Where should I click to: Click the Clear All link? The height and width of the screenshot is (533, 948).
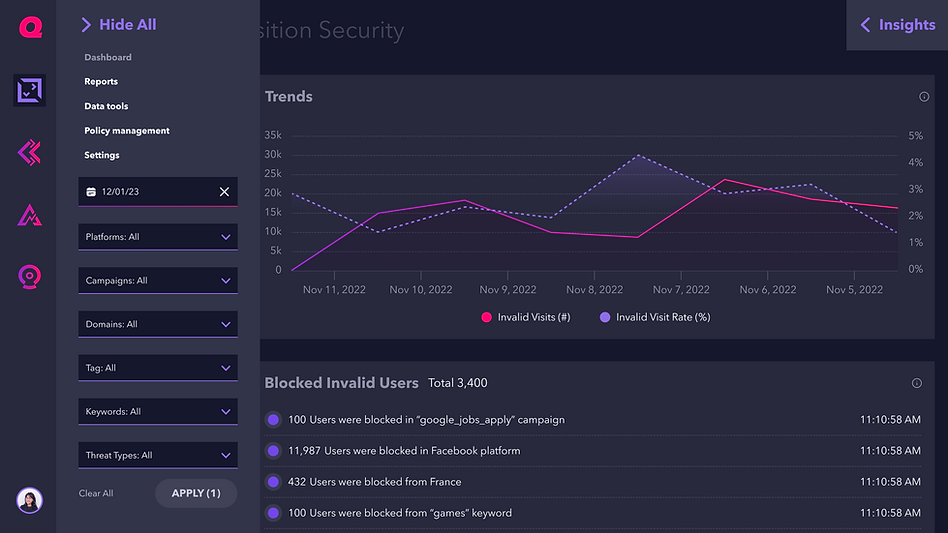[96, 493]
